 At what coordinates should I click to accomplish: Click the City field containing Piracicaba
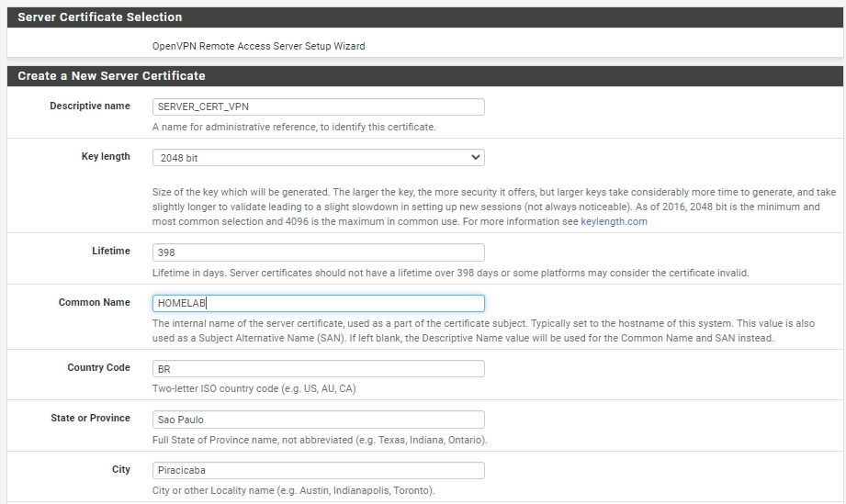(319, 470)
